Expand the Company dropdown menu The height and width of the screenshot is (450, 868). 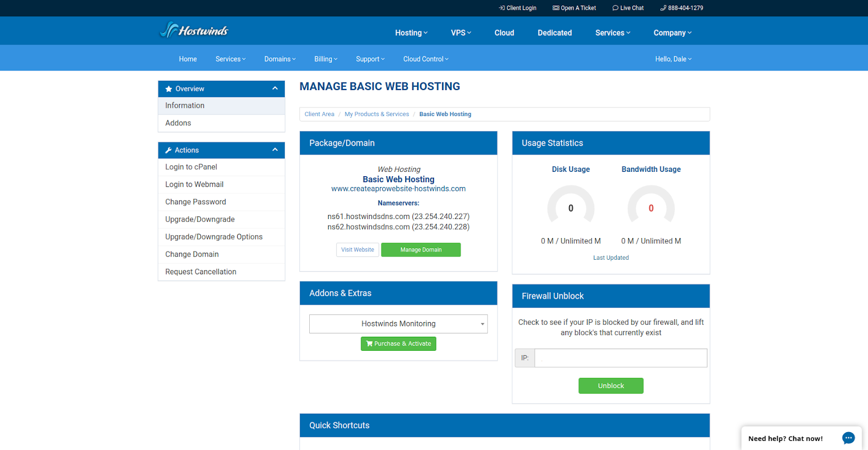click(x=673, y=33)
